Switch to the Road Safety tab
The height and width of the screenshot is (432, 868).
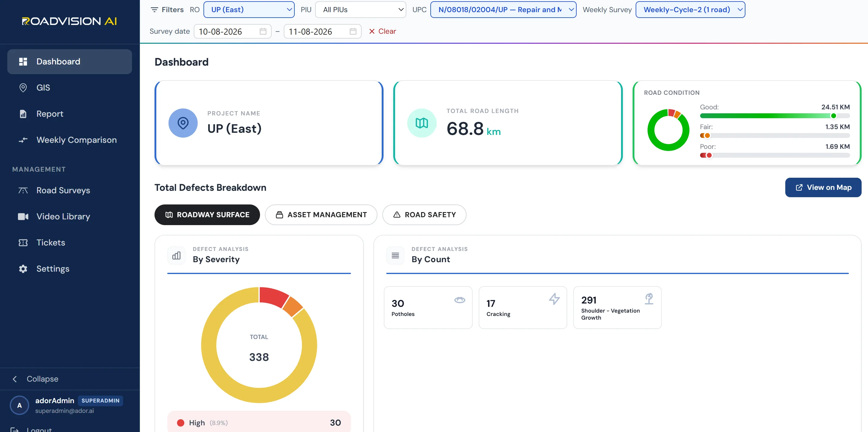[424, 215]
